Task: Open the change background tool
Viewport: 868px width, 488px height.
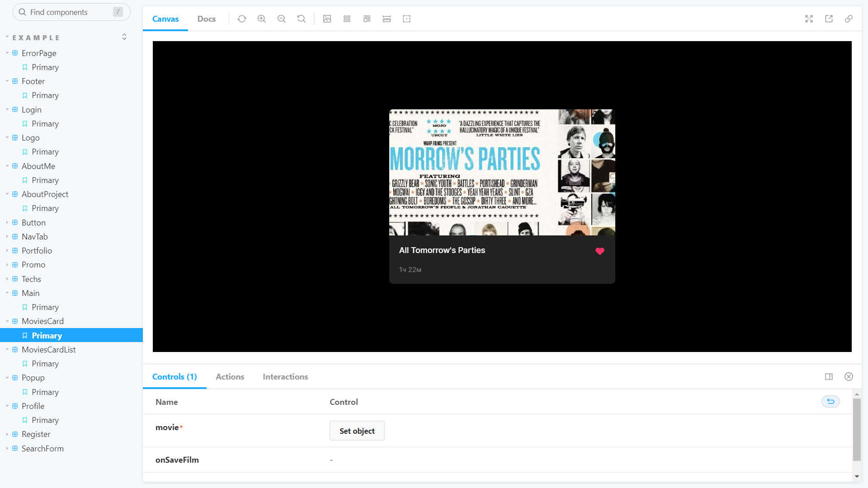Action: (327, 19)
